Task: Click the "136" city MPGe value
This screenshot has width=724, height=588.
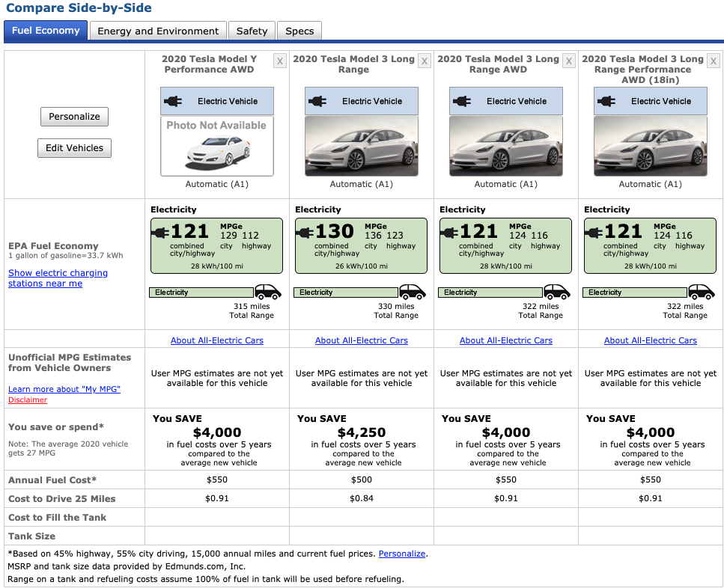Action: click(x=373, y=235)
